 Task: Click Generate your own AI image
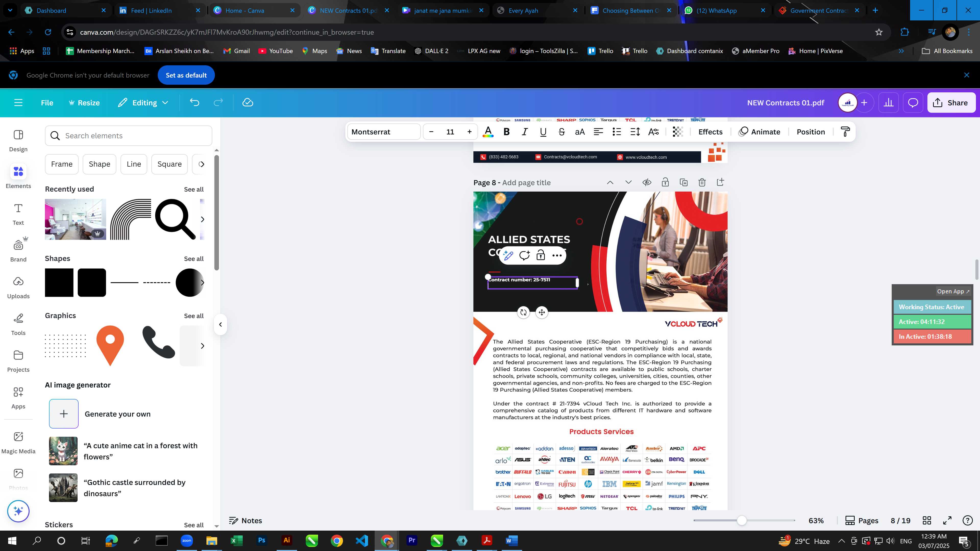64,414
